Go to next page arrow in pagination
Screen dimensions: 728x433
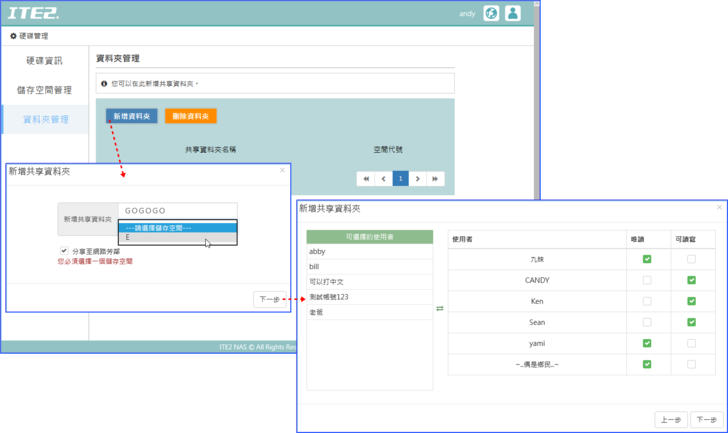(418, 179)
